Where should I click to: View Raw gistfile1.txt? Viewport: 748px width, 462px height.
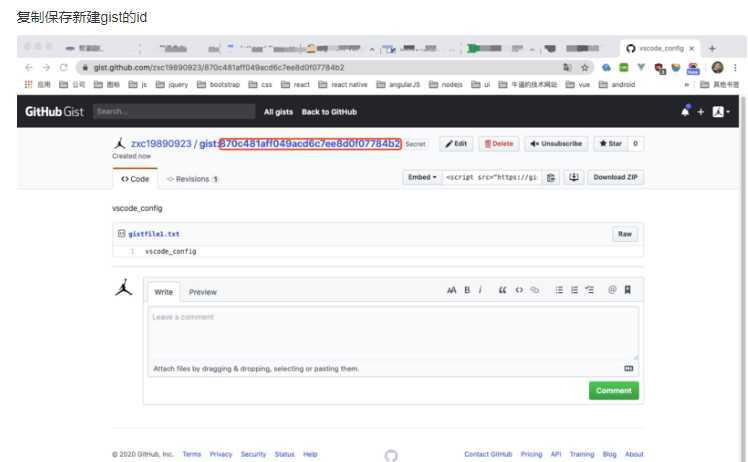624,234
